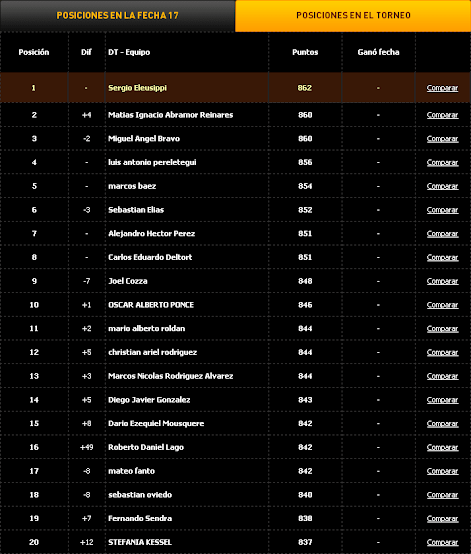This screenshot has height=554, width=471.
Task: Compare with mario alberto roldan
Action: [x=442, y=329]
